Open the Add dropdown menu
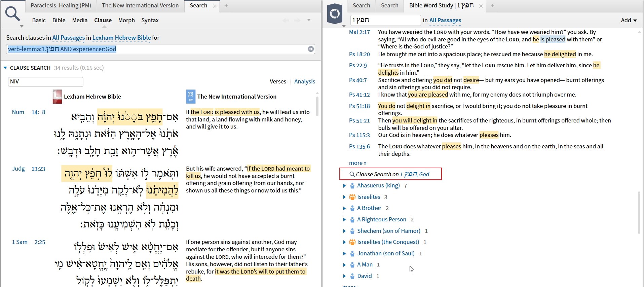644x287 pixels. [x=629, y=20]
